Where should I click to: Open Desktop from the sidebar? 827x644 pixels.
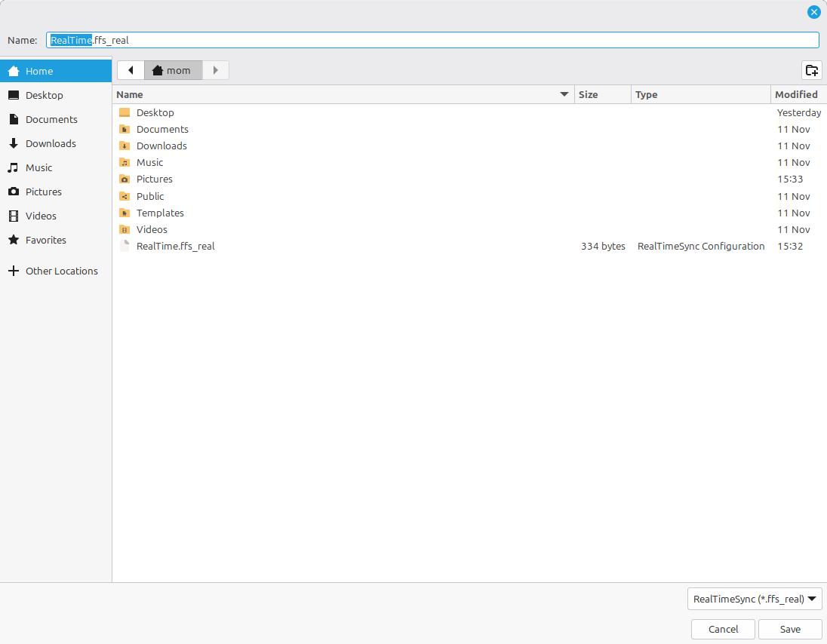[x=56, y=95]
